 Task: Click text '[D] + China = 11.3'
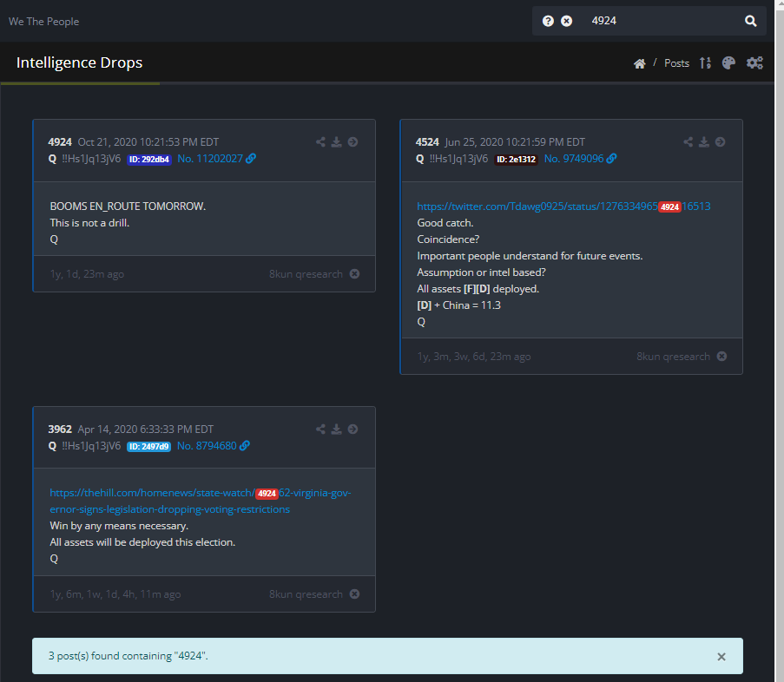[459, 305]
